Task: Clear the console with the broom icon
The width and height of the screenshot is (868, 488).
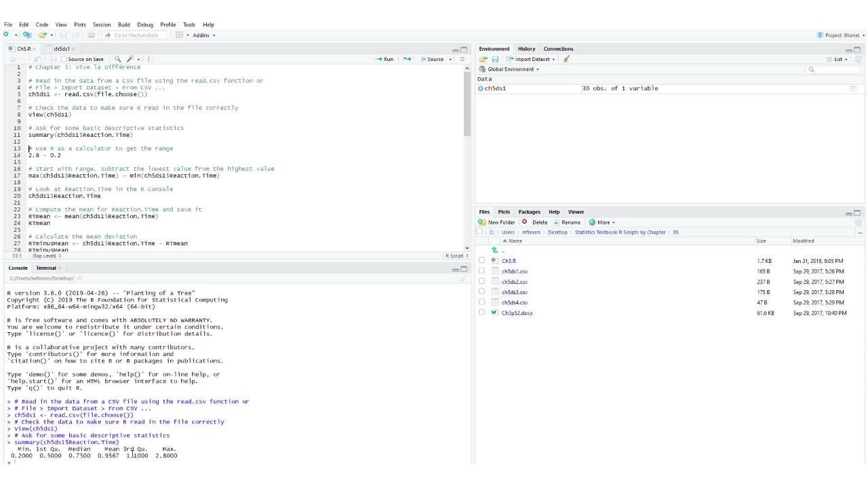Action: [x=463, y=279]
